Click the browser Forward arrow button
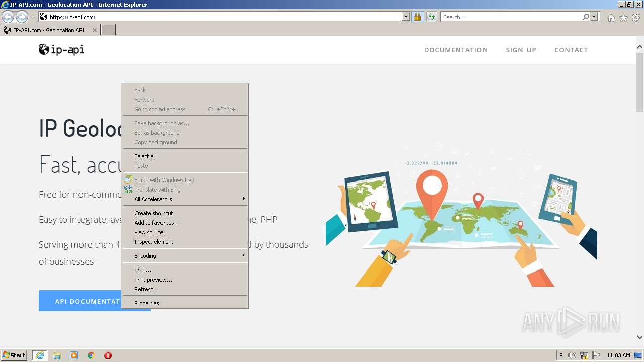 [x=22, y=17]
